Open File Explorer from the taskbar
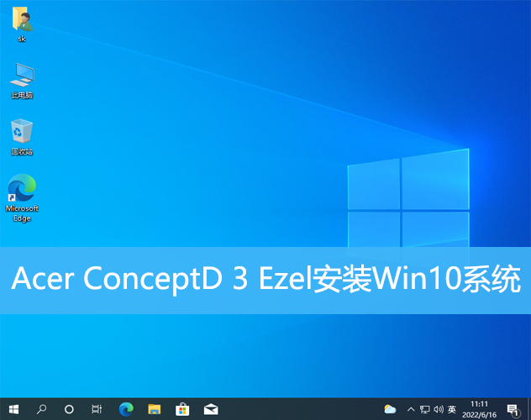Screen dimensions: 531x420 click(x=154, y=409)
